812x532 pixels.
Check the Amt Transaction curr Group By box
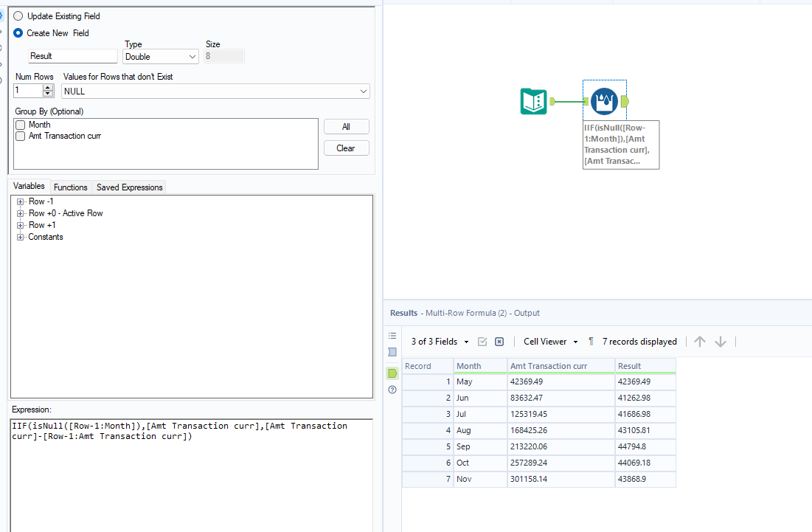20,136
